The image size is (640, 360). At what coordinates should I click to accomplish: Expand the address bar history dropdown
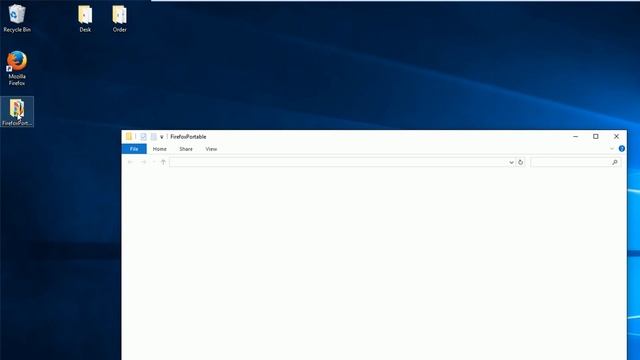click(511, 162)
